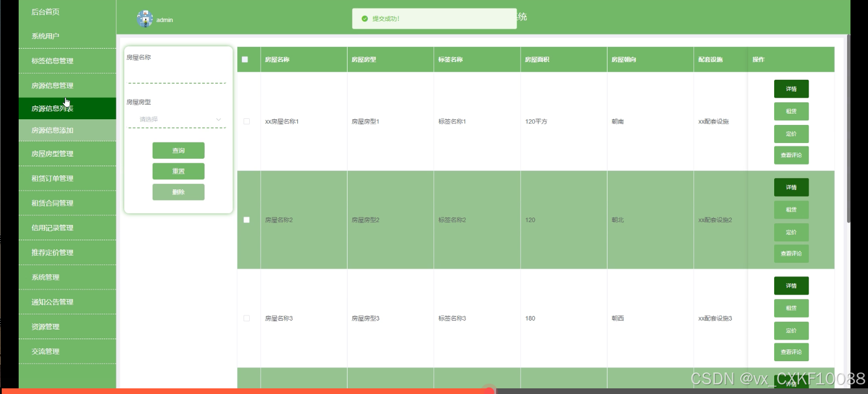The image size is (868, 394).
Task: Click 定价 button for 房屋名称2 row
Action: click(791, 232)
